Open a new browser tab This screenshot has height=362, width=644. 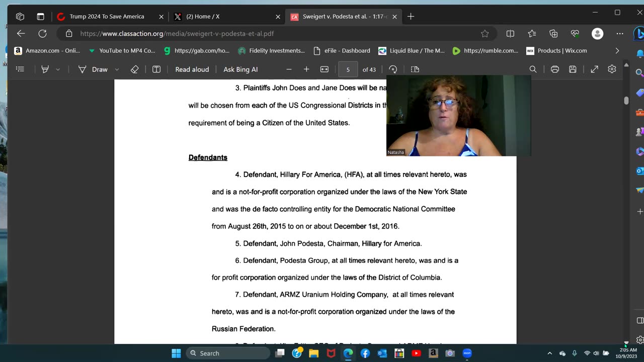point(411,17)
